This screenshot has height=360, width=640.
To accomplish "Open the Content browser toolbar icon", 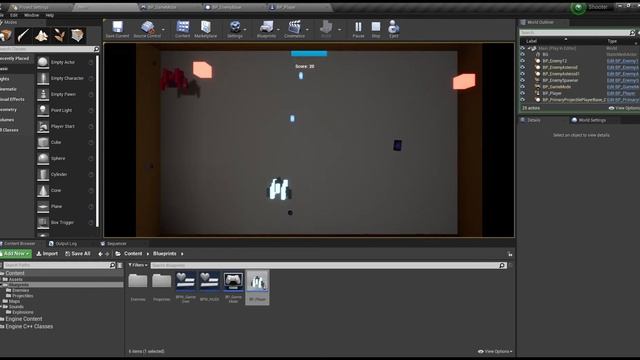I will (x=182, y=29).
